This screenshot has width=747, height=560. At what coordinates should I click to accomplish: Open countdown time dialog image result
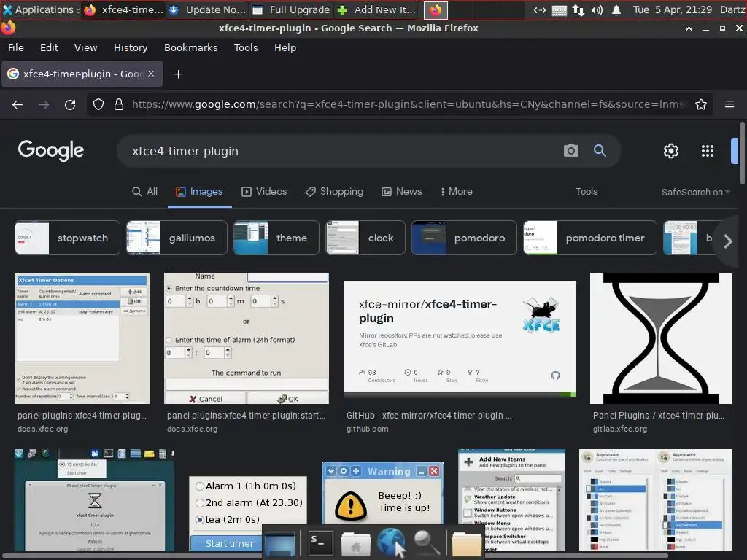click(247, 338)
